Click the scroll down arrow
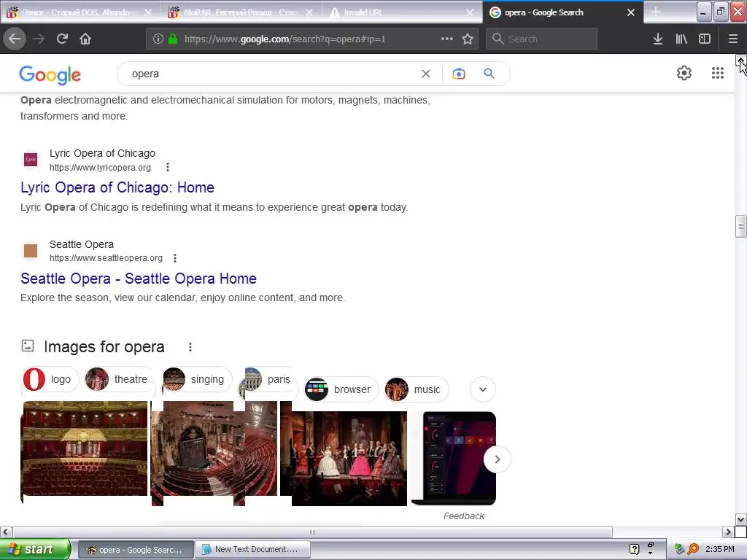747x560 pixels. tap(740, 519)
